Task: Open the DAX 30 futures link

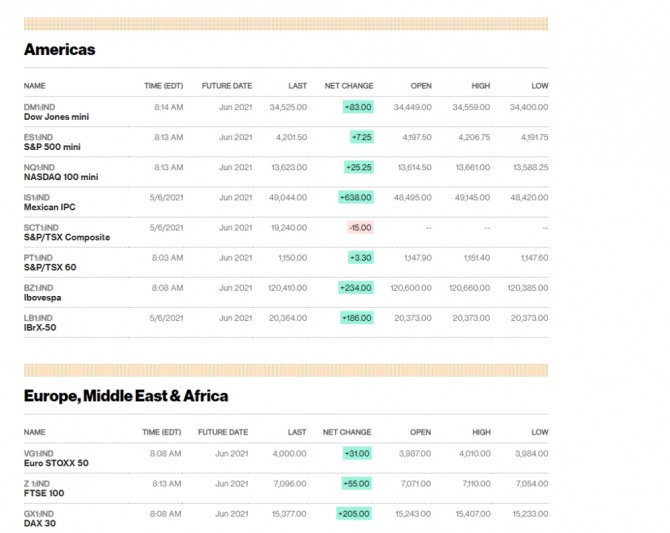Action: (42, 522)
